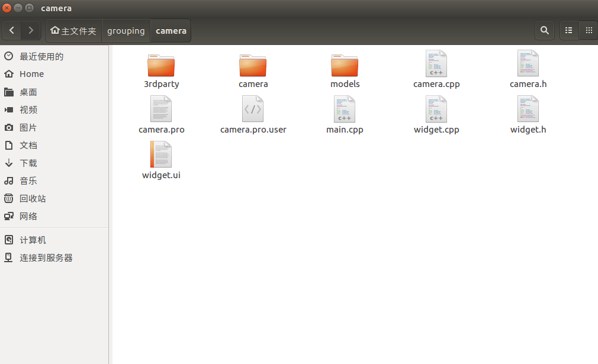This screenshot has height=364, width=598.
Task: Select the camera.pro.user file icon
Action: click(x=253, y=109)
